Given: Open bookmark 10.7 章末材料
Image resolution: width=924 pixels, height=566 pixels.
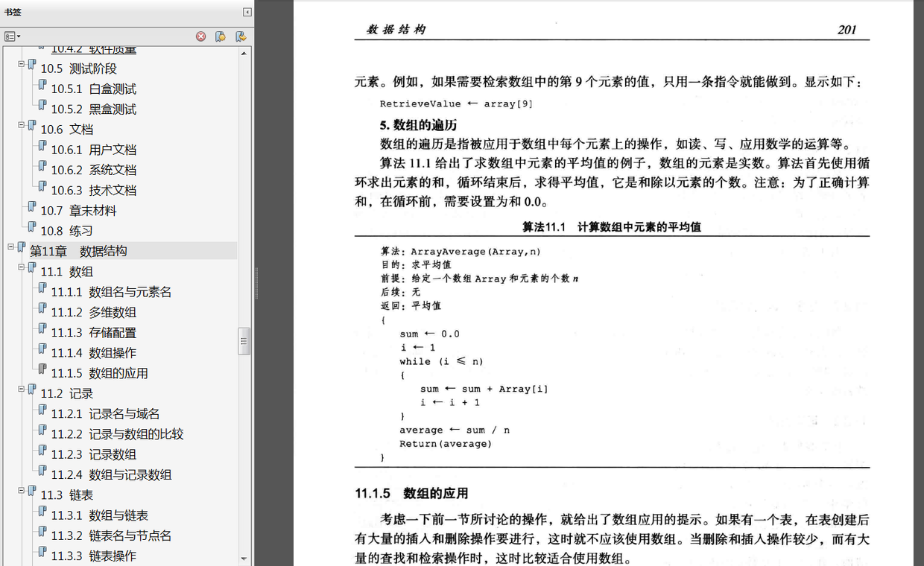Looking at the screenshot, I should coord(78,210).
